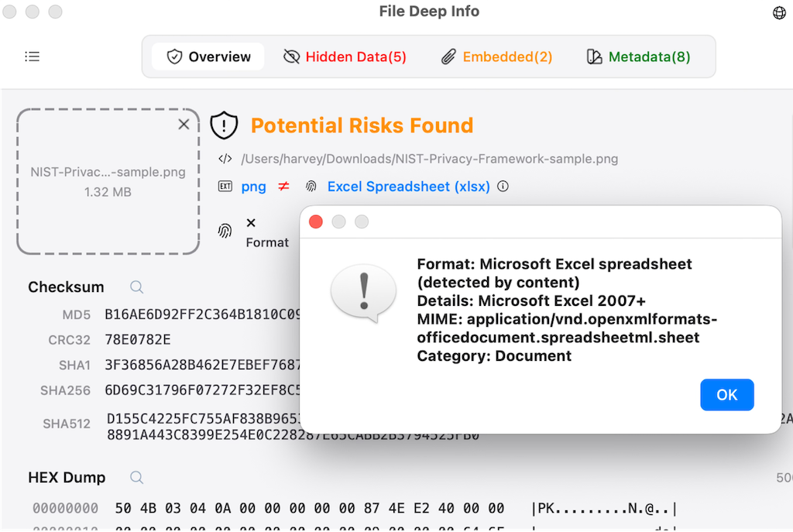Go to the Embedded(2) tab
Screen dimensions: 793x532
pyautogui.click(x=496, y=57)
